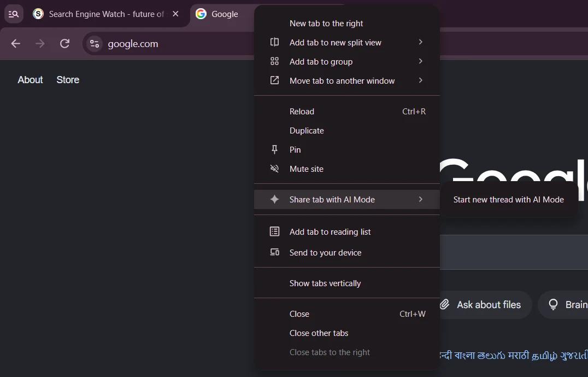588x377 pixels.
Task: Click the send to device icon
Action: coord(274,252)
